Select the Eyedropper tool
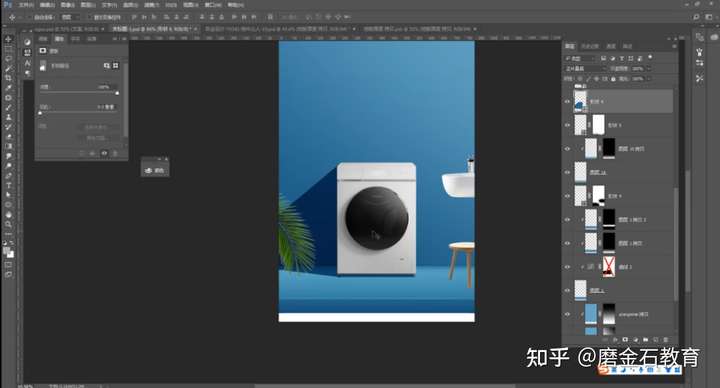The height and width of the screenshot is (388, 720). [x=8, y=88]
